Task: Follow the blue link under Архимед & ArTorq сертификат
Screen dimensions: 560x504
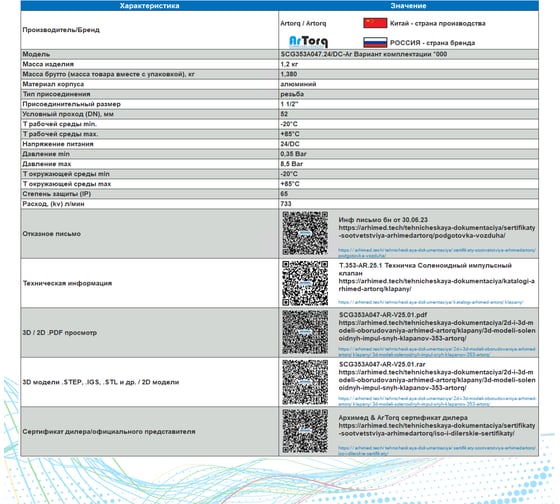Action: 436,450
